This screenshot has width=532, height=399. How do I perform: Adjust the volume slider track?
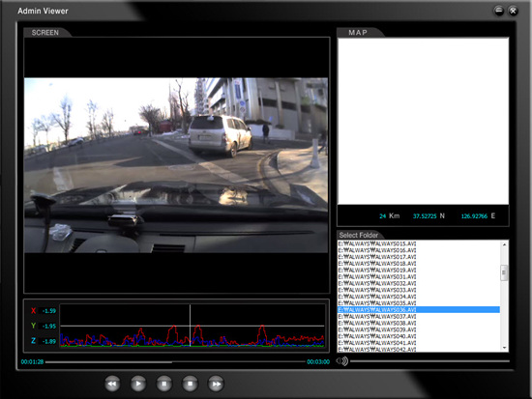[x=429, y=361]
